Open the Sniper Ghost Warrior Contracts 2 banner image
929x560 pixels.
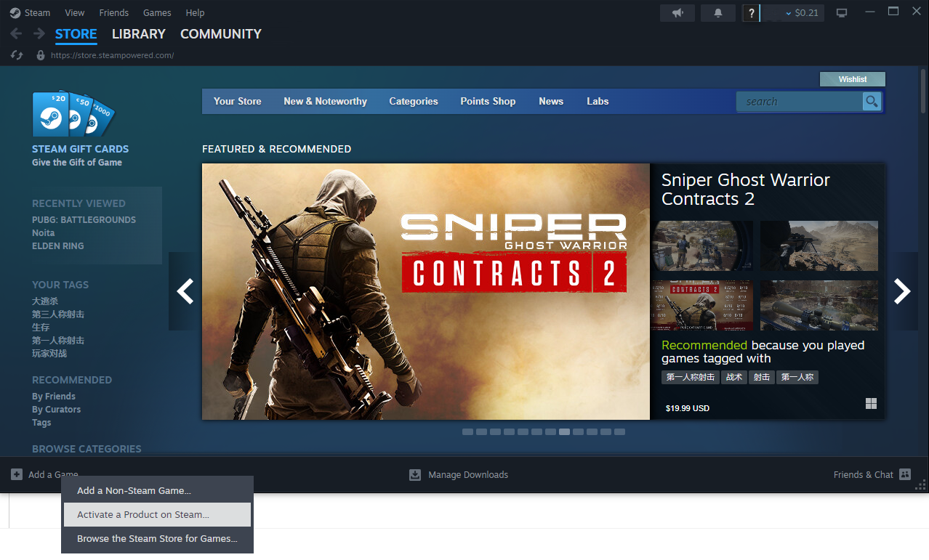click(426, 291)
